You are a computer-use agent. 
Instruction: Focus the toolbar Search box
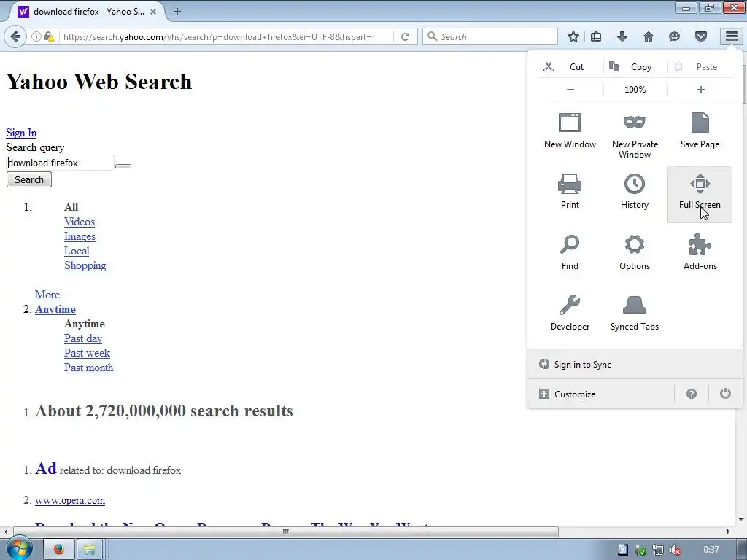click(489, 36)
